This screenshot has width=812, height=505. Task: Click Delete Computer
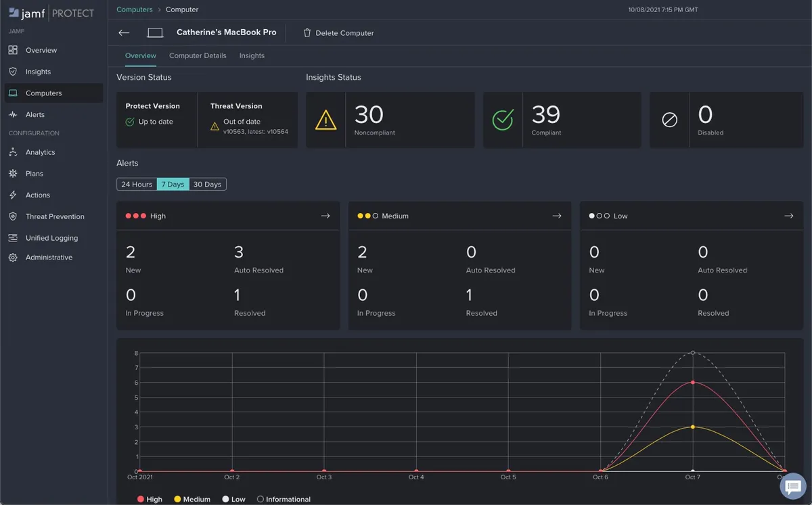coord(338,32)
